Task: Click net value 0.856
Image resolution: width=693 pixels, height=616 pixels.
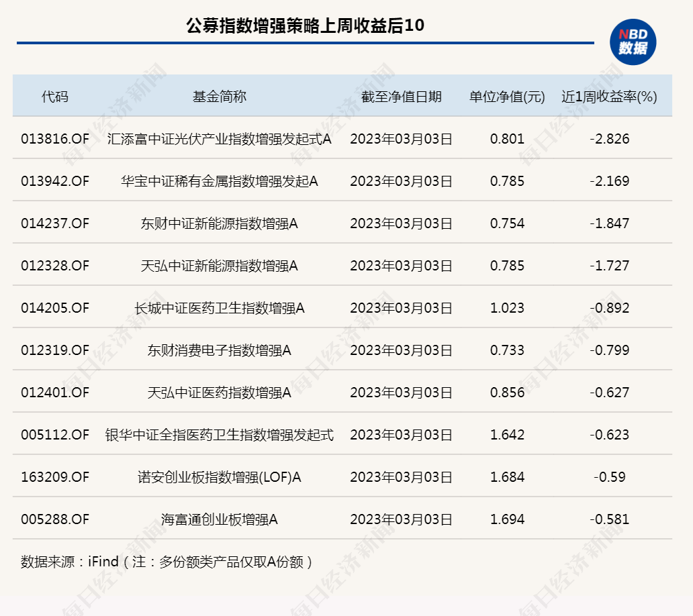Action: click(507, 393)
